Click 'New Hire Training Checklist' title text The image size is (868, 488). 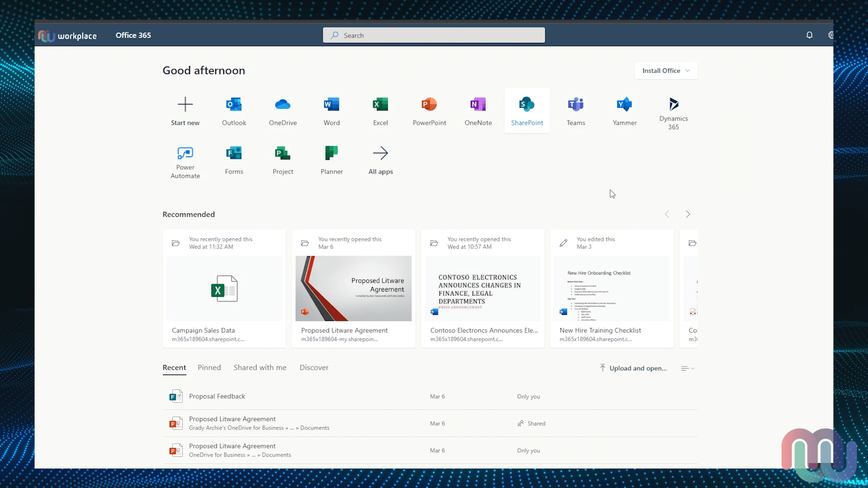tap(600, 330)
